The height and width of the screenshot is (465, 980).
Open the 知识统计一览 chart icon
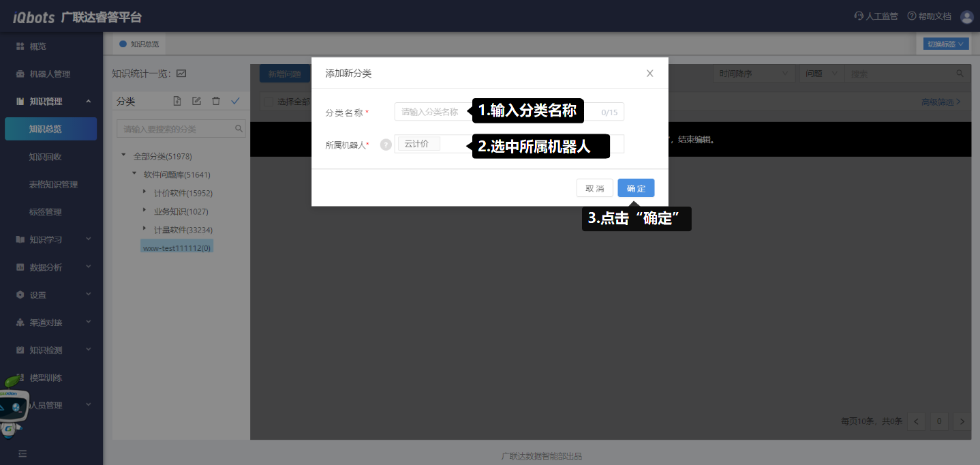click(181, 74)
